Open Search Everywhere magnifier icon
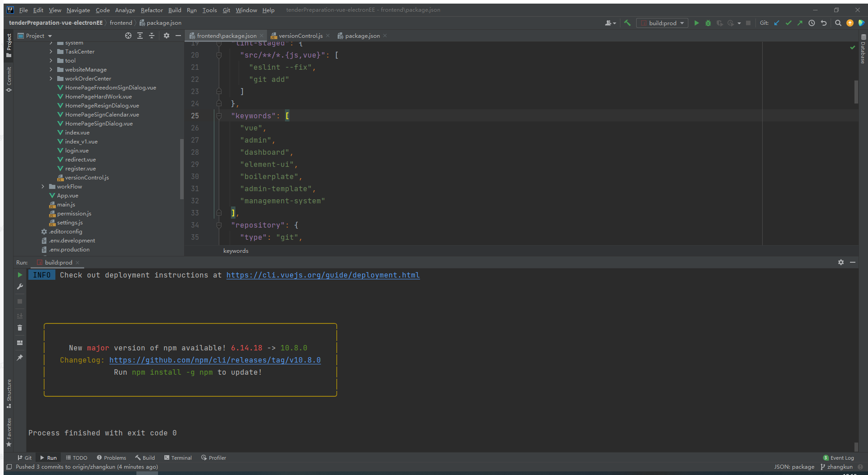Screen dimensions: 868x475 pos(838,23)
